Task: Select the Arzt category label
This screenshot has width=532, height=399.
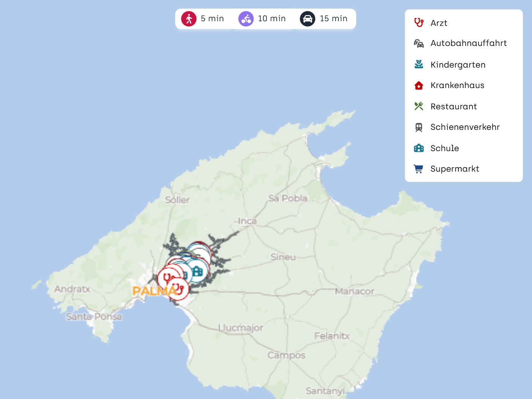Action: [x=439, y=23]
